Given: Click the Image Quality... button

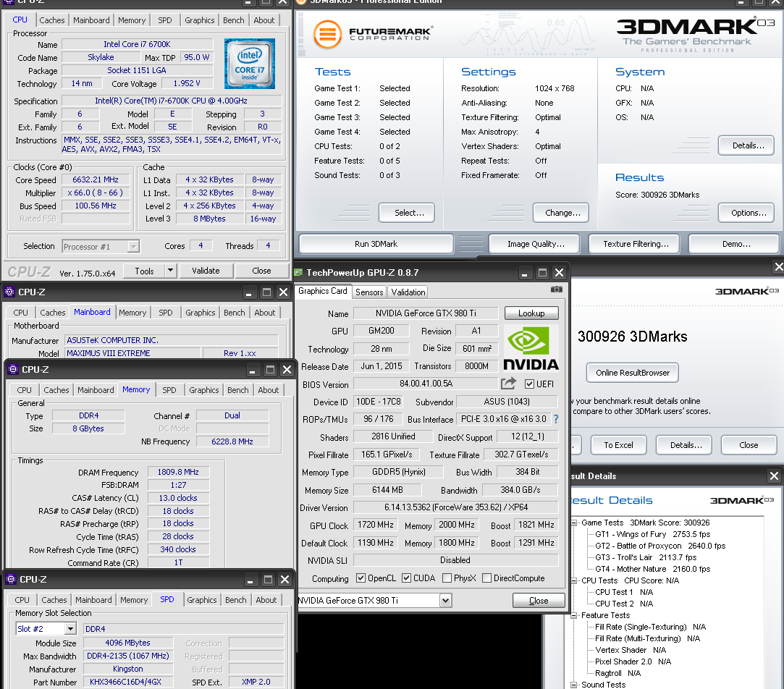Looking at the screenshot, I should tap(536, 244).
